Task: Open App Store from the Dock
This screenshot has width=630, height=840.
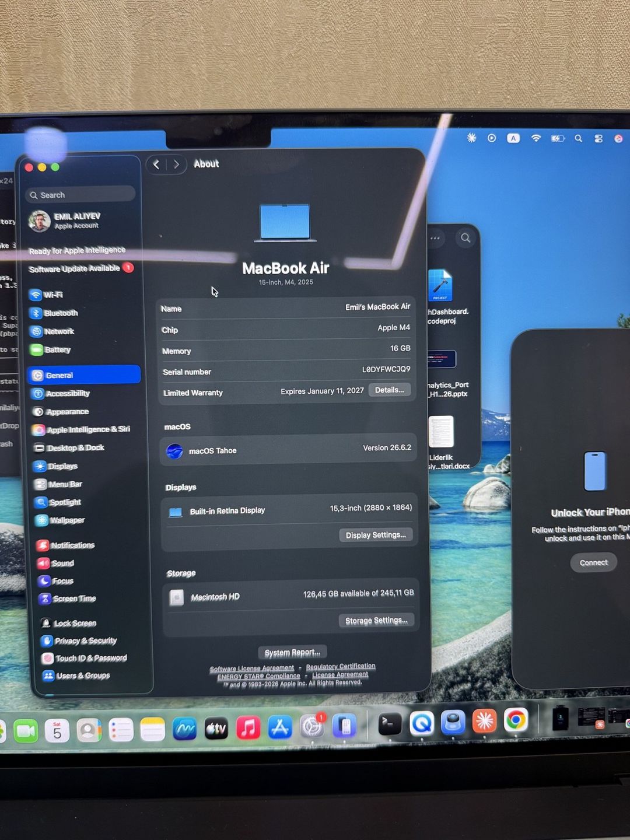Action: click(x=280, y=727)
